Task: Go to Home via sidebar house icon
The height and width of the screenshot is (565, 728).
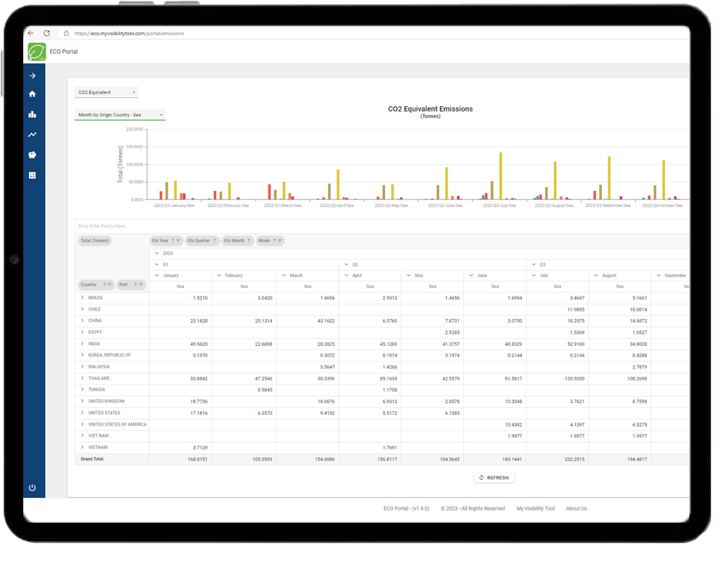Action: (x=32, y=94)
